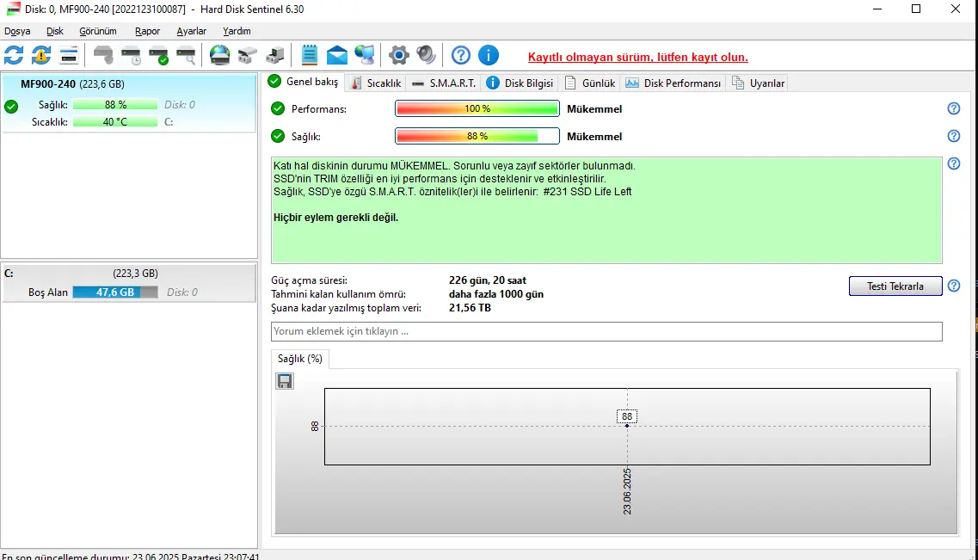
Task: Click the globe with monitor icon
Action: [x=364, y=56]
